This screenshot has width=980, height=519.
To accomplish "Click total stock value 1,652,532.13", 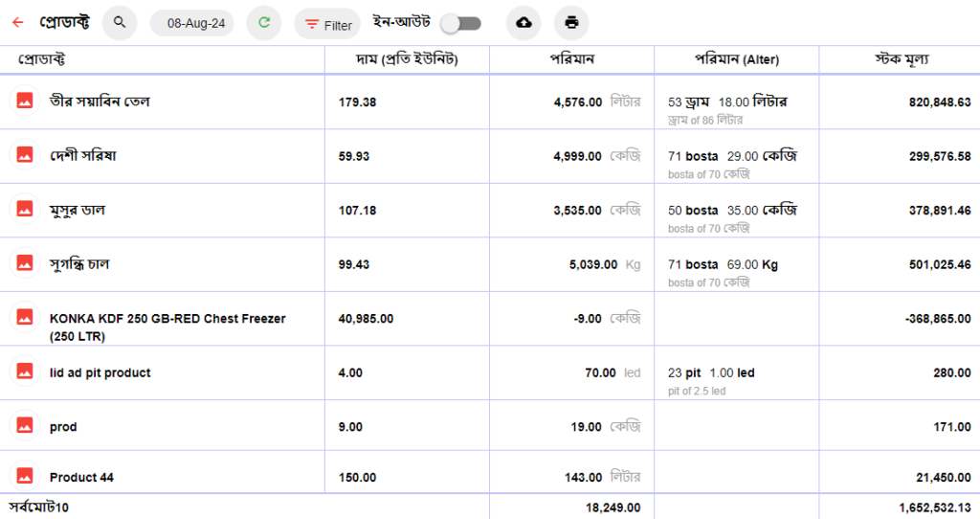I will pyautogui.click(x=935, y=508).
